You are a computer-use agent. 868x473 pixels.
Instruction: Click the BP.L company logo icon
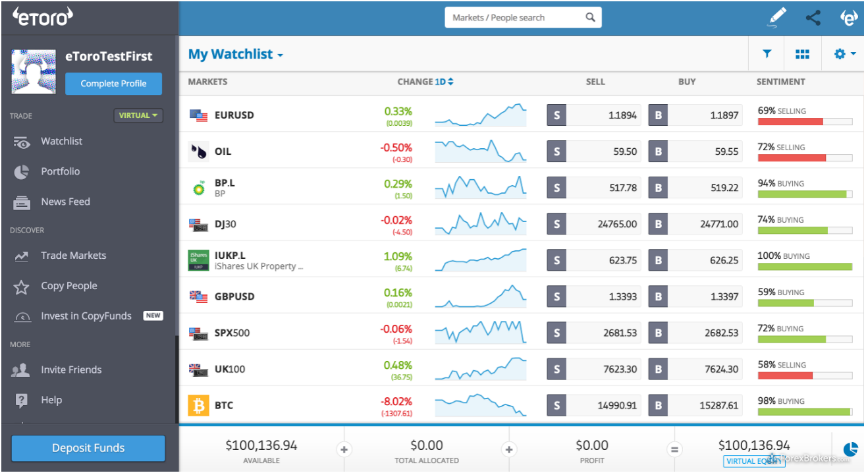click(198, 188)
